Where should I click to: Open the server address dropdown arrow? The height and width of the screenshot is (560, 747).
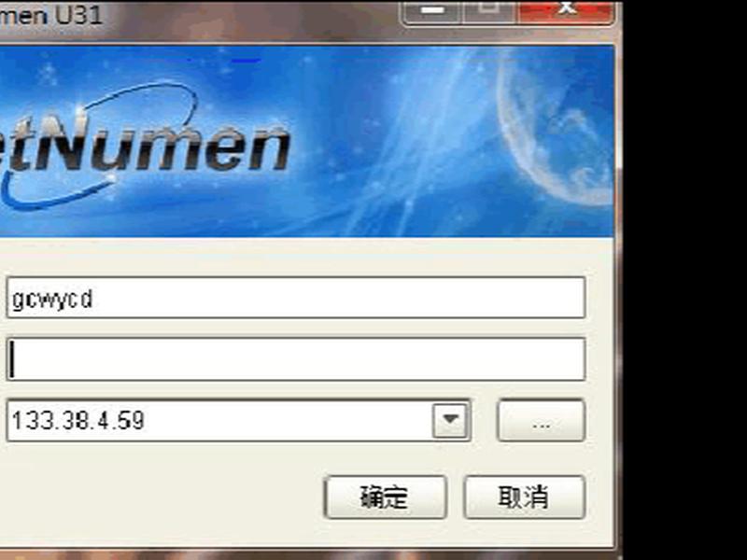click(x=450, y=420)
